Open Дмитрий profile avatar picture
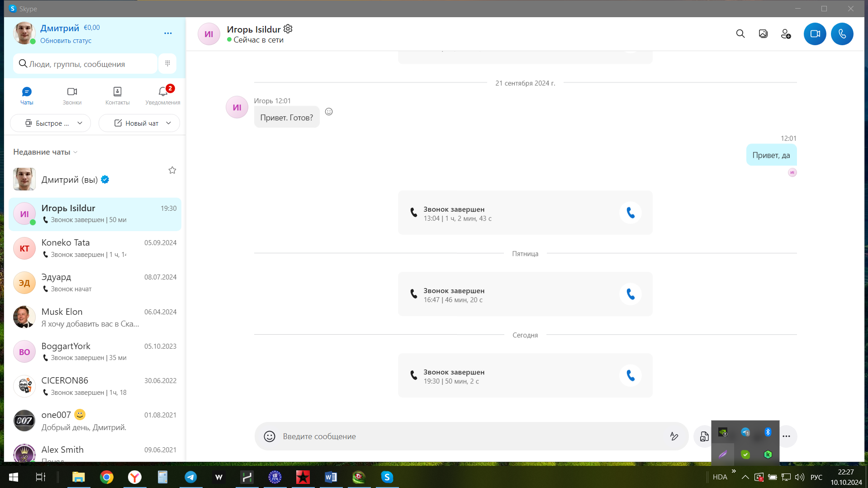This screenshot has width=868, height=488. 24,33
